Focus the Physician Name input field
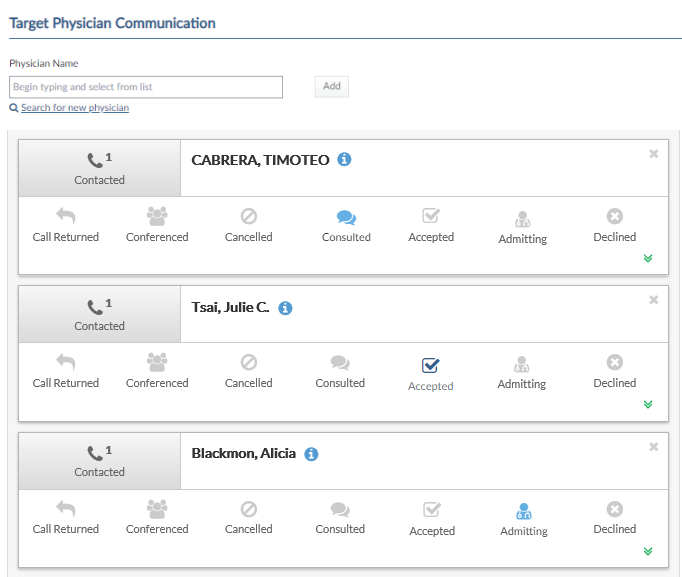This screenshot has height=577, width=682. [146, 87]
